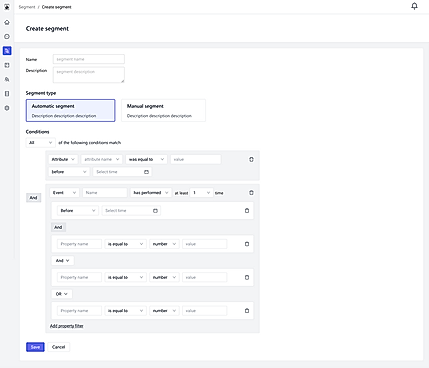Click the Segment breadcrumb link
Image resolution: width=429 pixels, height=368 pixels.
click(27, 7)
